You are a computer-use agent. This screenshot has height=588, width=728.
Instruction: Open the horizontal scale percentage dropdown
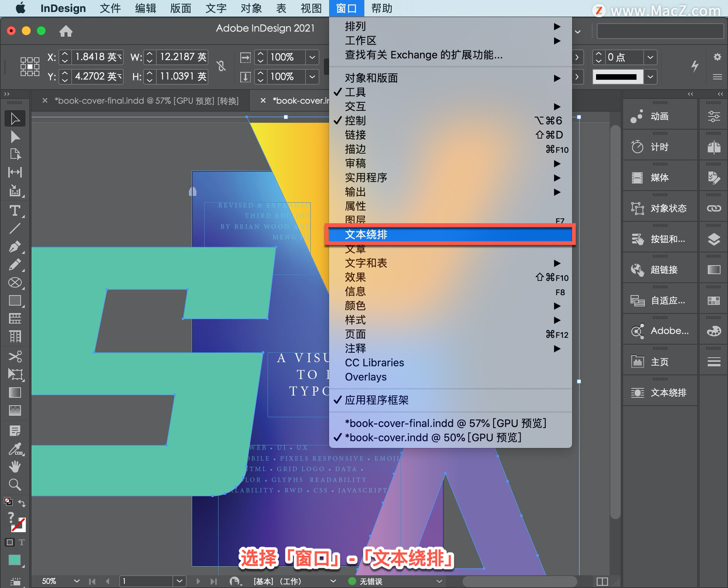pos(312,57)
